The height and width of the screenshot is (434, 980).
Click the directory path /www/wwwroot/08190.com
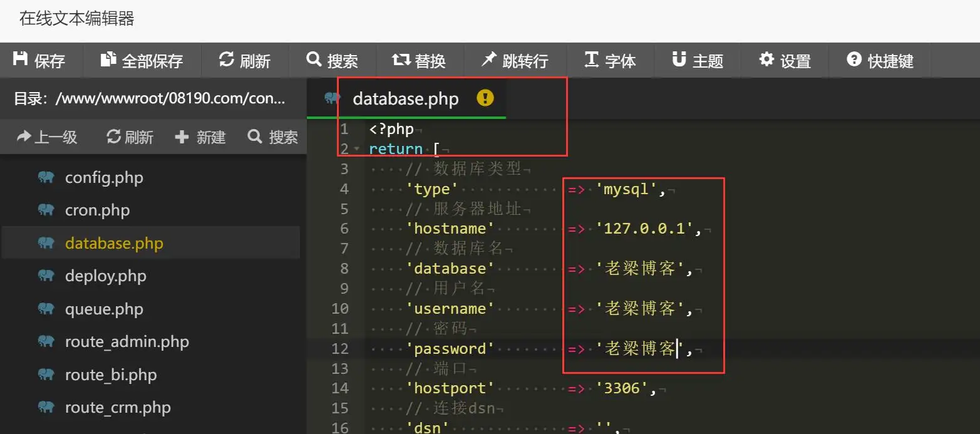pyautogui.click(x=170, y=98)
